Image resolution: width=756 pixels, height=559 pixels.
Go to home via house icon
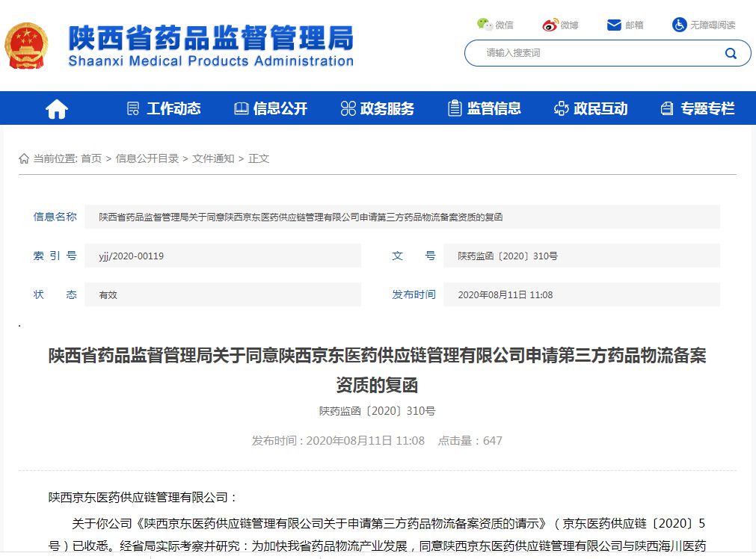[x=57, y=108]
